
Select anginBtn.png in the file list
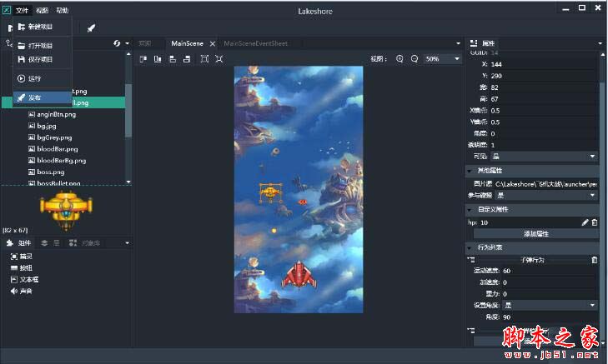[56, 114]
